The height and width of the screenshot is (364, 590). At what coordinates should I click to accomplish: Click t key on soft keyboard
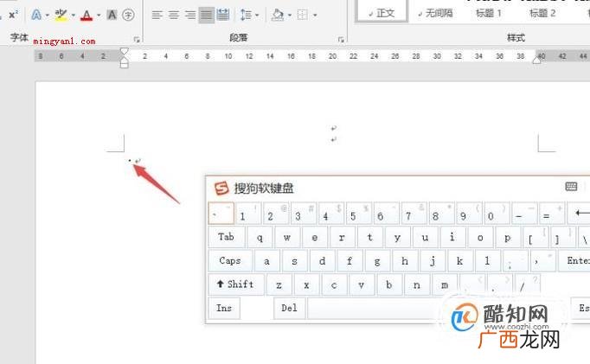[370, 237]
